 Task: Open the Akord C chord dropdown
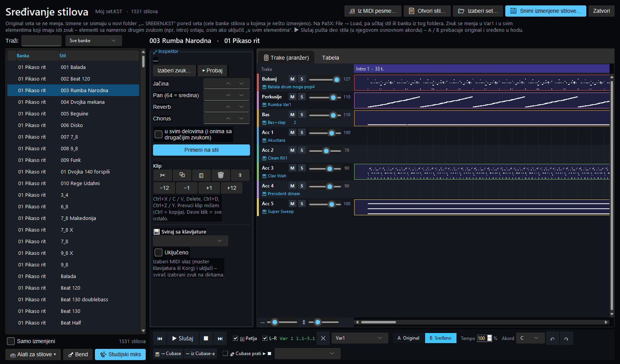[530, 338]
